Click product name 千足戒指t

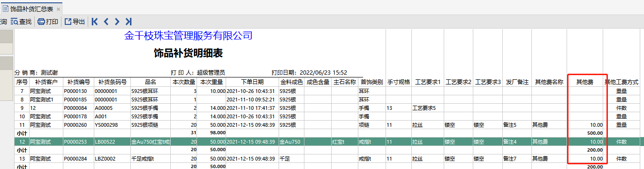coord(143,158)
